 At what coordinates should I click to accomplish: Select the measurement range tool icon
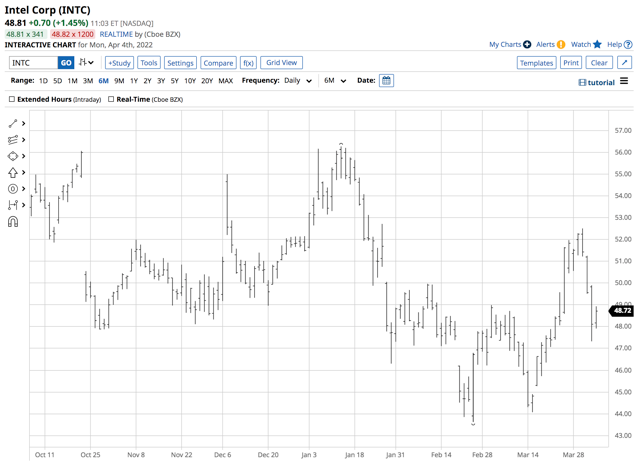click(13, 205)
